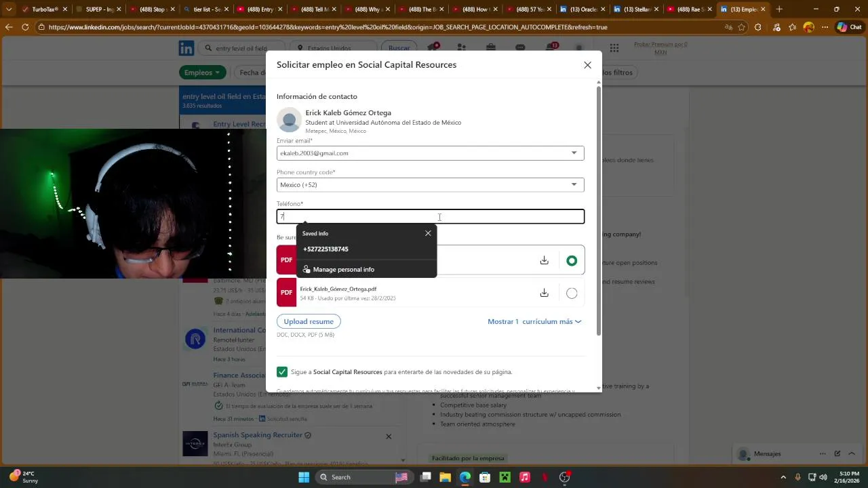Open Mensajes panel options menu

[823, 453]
